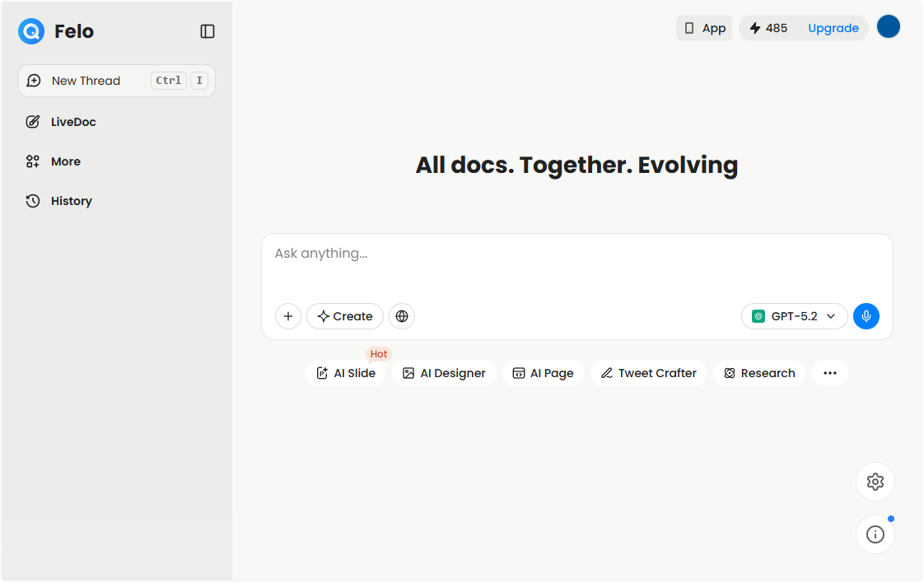Viewport: 924px width, 583px height.
Task: Click the Felo logo icon
Action: 30,31
